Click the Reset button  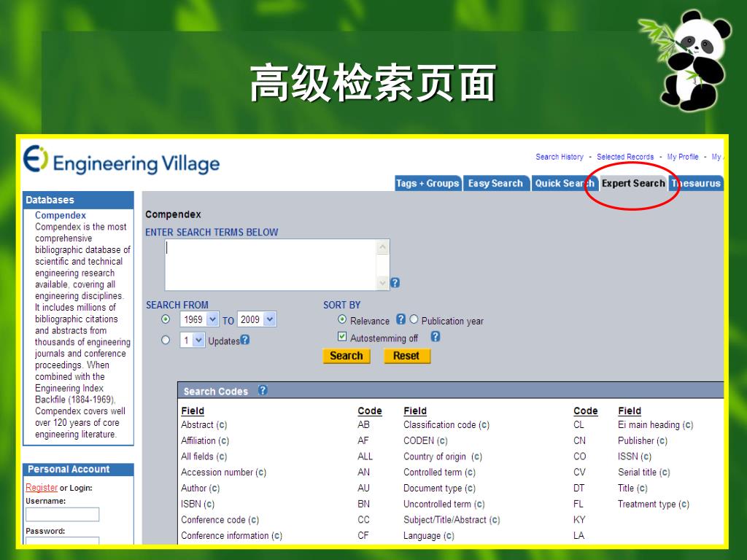click(x=406, y=356)
